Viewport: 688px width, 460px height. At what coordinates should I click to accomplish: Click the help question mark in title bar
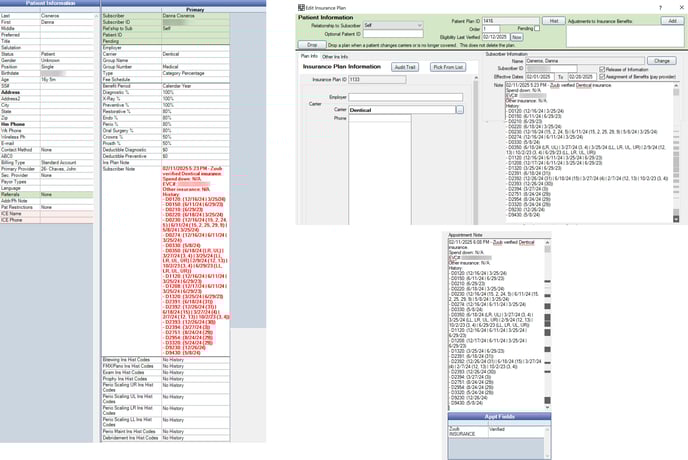(660, 7)
